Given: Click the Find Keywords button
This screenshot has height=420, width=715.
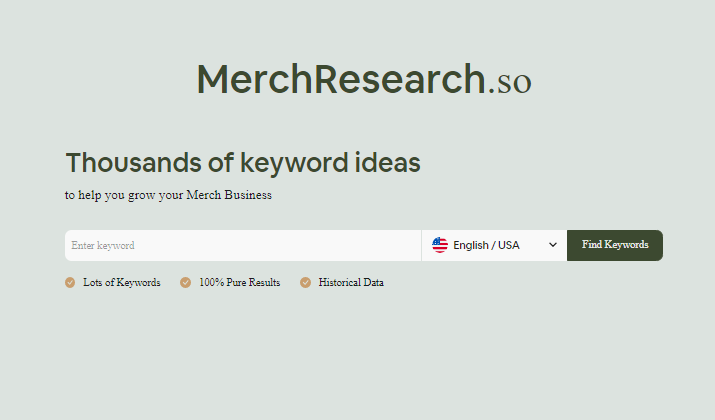Looking at the screenshot, I should click(615, 245).
